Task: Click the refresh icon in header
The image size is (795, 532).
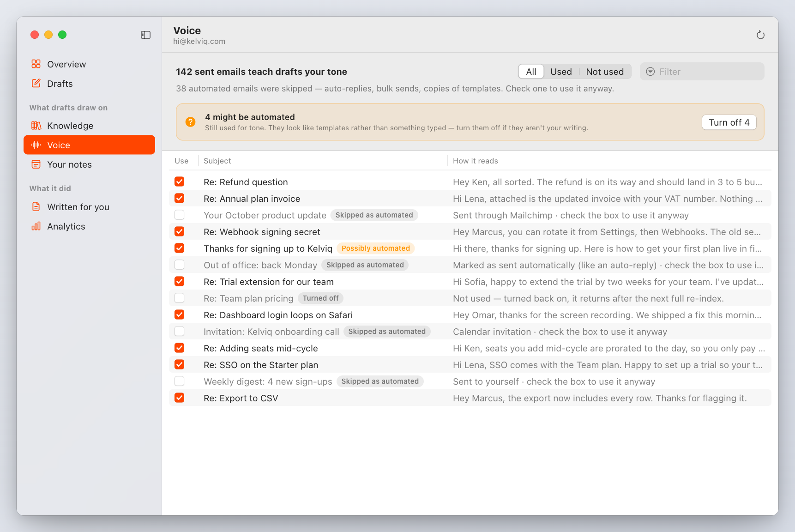Action: point(760,35)
